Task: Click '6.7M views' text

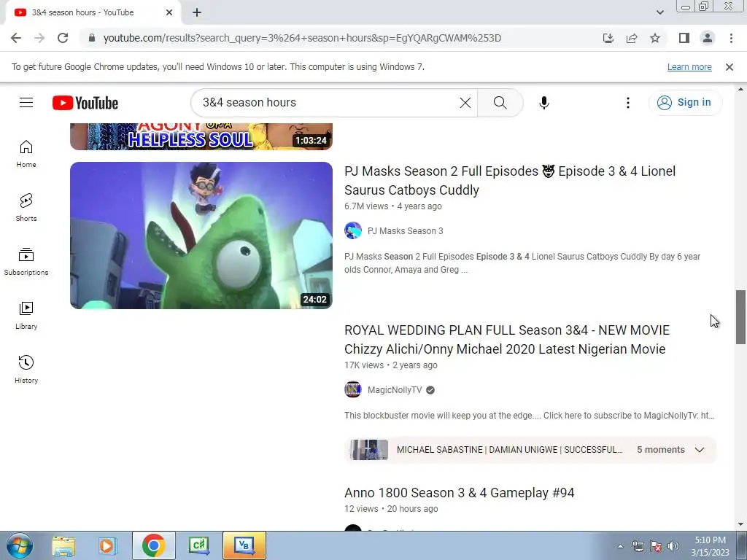Action: pyautogui.click(x=366, y=206)
